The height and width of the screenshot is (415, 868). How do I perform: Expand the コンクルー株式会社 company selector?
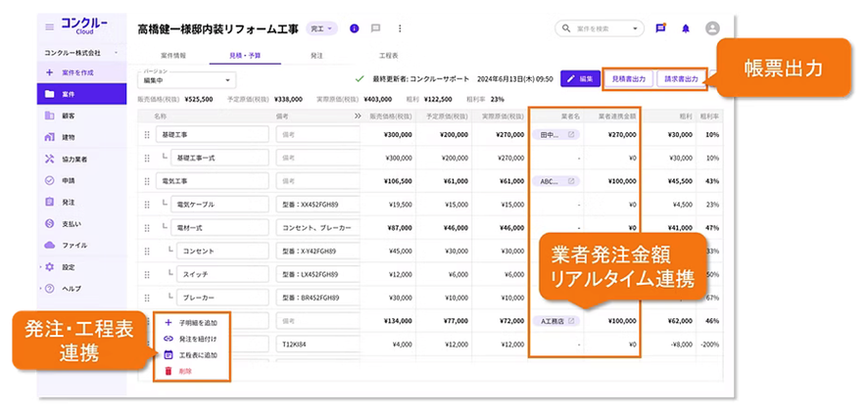pos(81,52)
